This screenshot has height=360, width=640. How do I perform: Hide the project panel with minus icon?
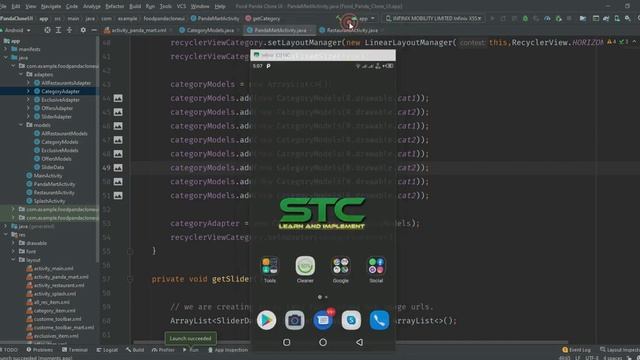pyautogui.click(x=94, y=30)
